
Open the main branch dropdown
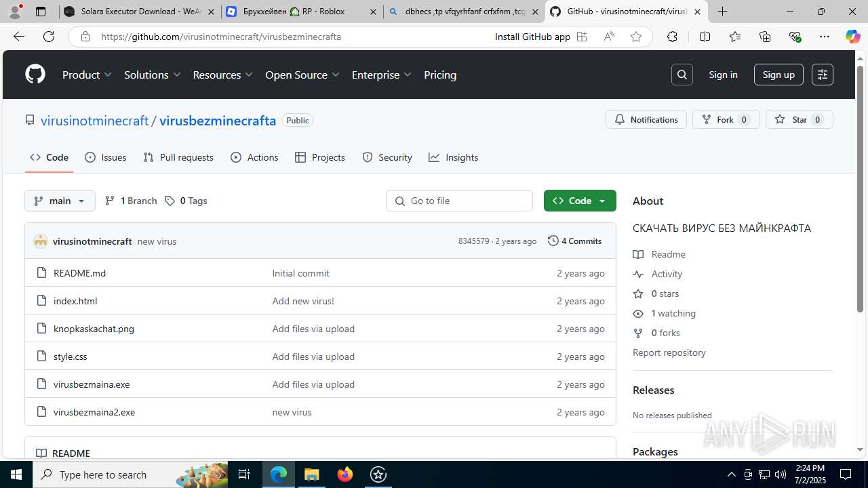coord(60,201)
